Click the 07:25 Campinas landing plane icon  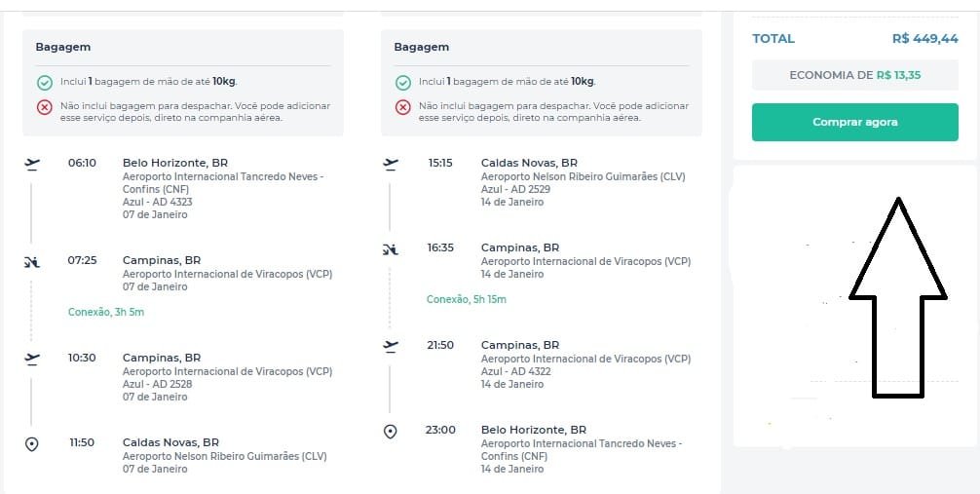tap(32, 263)
